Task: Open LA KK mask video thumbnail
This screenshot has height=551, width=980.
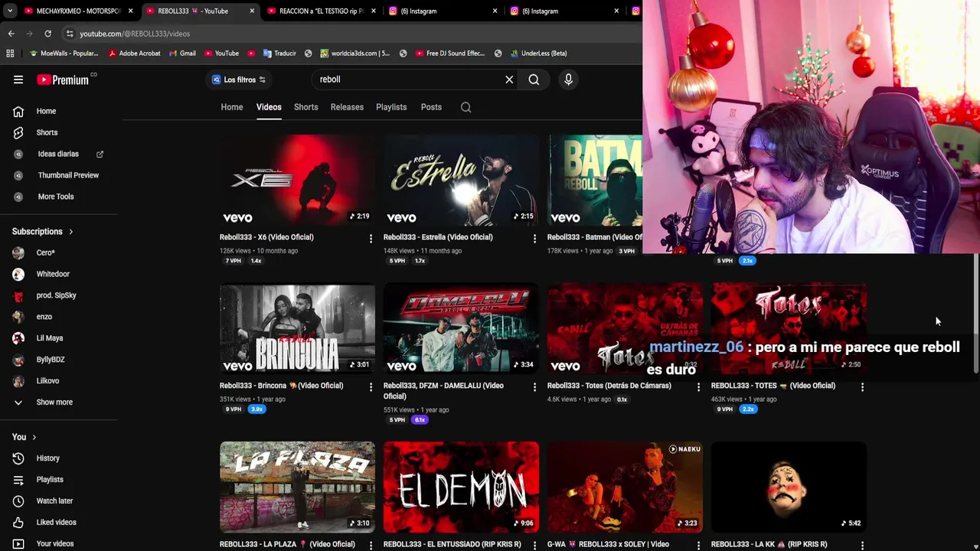Action: point(789,487)
